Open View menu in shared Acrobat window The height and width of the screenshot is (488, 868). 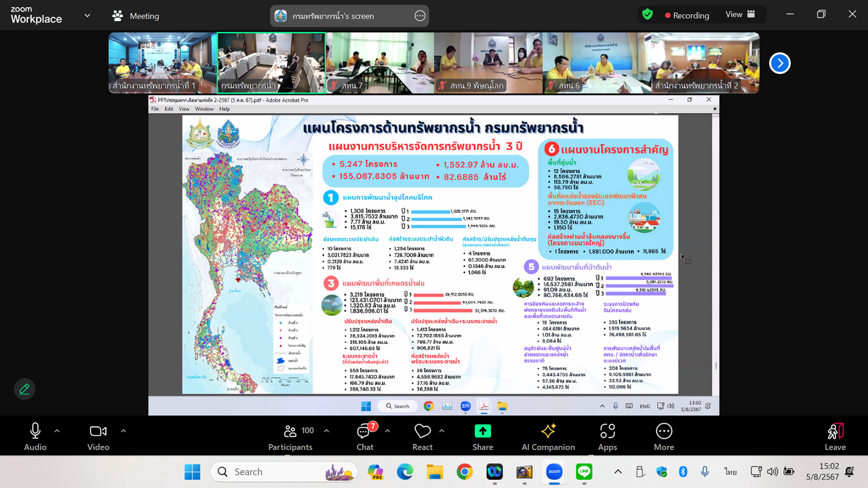tap(184, 109)
